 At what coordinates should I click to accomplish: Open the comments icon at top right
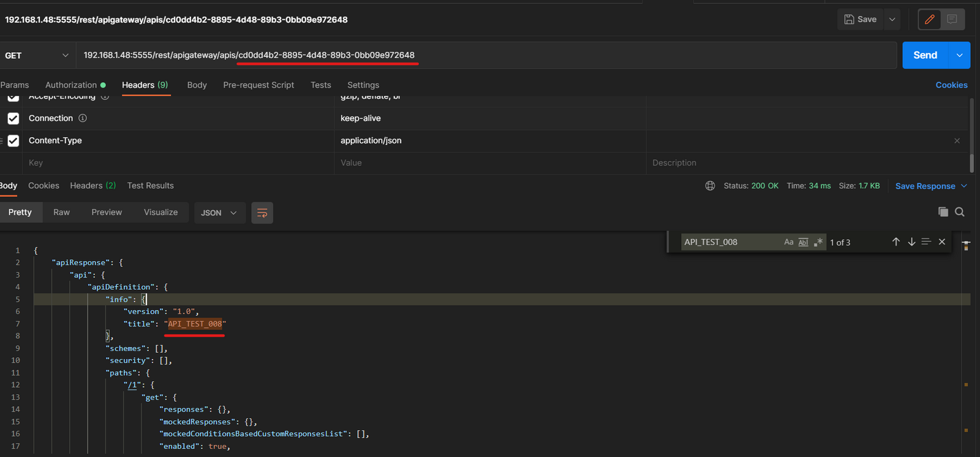952,20
